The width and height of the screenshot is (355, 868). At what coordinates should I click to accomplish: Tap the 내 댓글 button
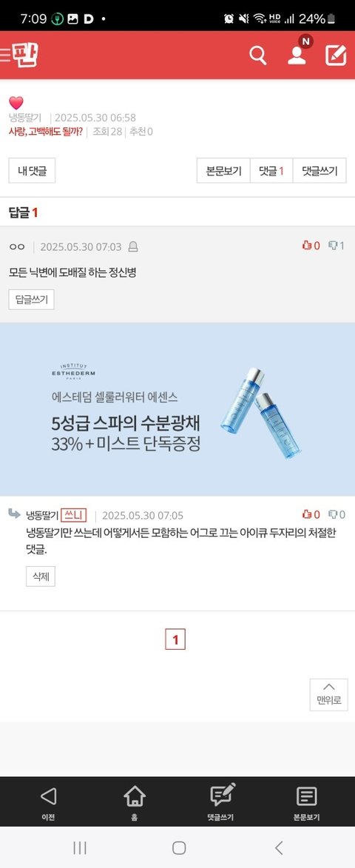(32, 170)
